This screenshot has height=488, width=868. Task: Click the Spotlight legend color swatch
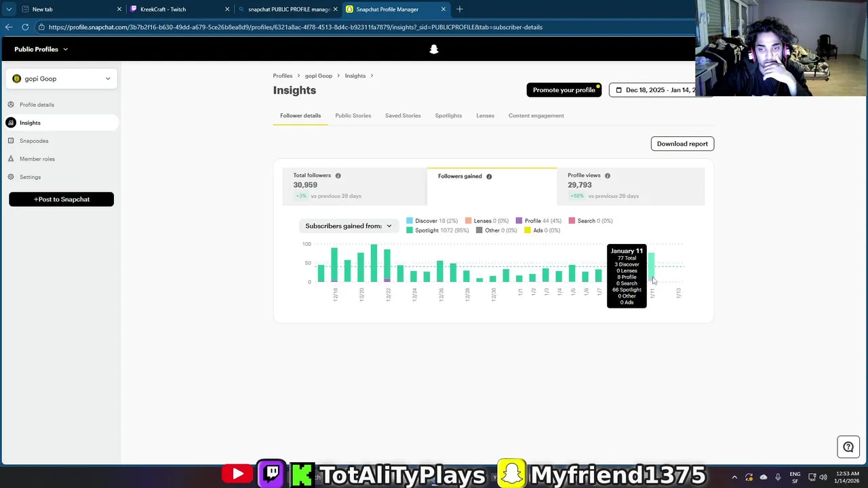click(x=410, y=230)
